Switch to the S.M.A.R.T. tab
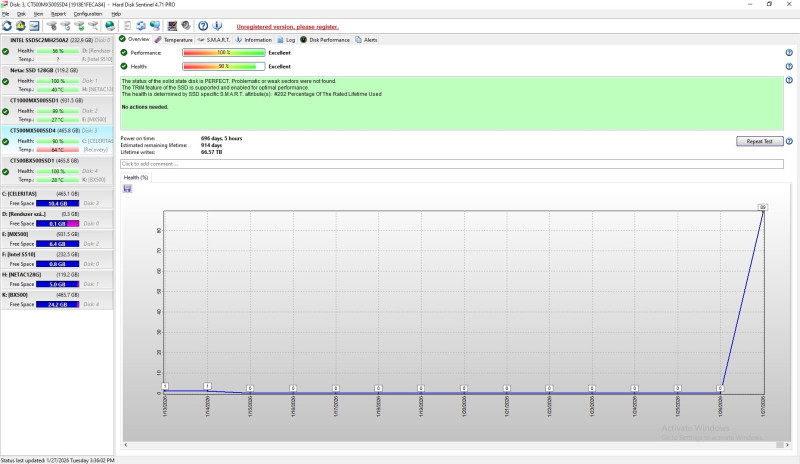Viewport: 800px width, 464px height. pyautogui.click(x=214, y=39)
